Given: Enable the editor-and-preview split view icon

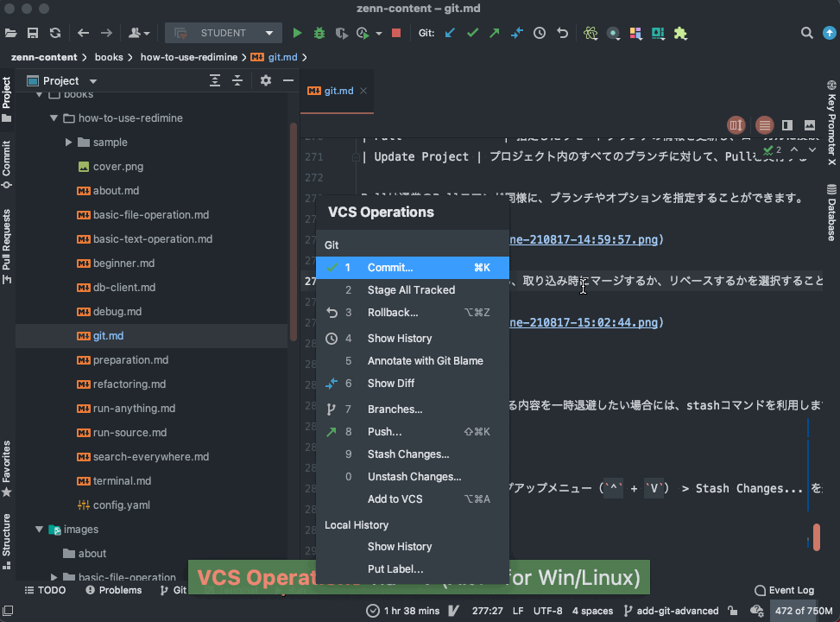Looking at the screenshot, I should 786,124.
